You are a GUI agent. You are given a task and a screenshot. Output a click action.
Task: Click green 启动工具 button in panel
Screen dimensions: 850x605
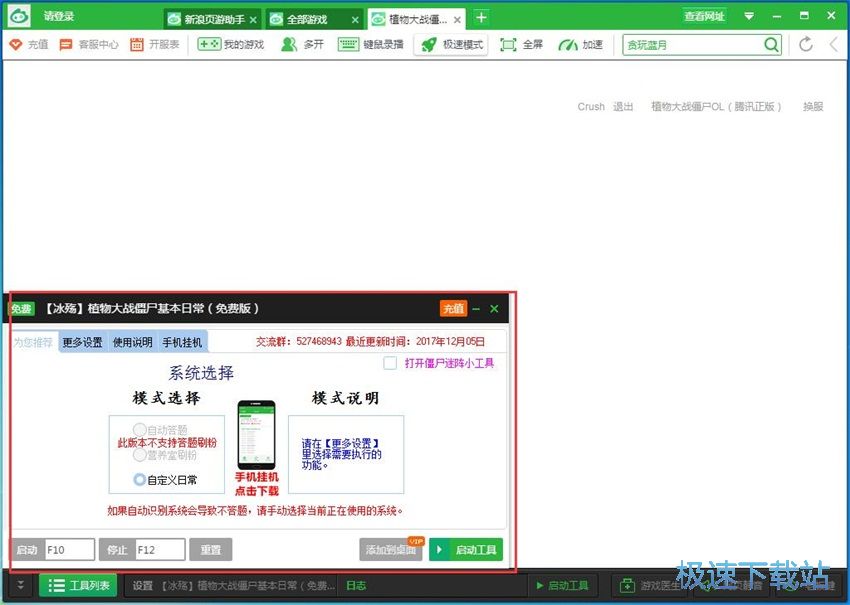[466, 550]
